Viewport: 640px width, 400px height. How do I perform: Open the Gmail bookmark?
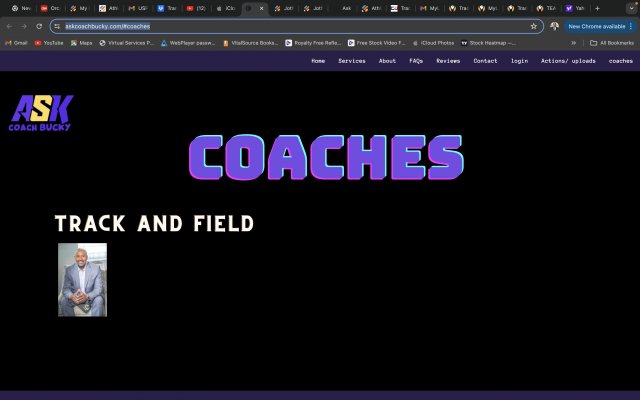(15, 43)
